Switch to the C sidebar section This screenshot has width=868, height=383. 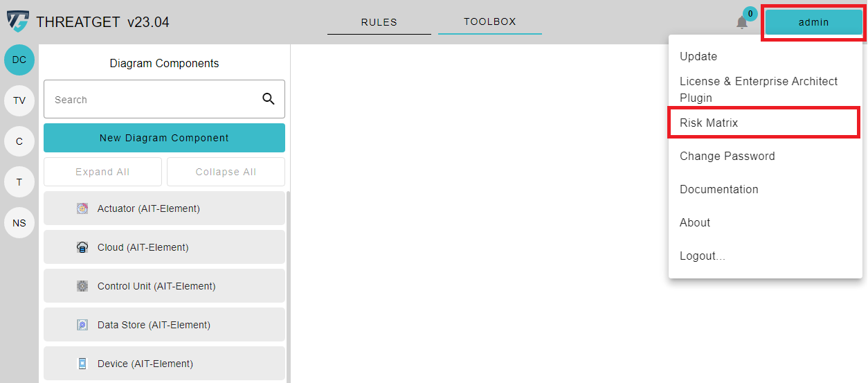click(x=19, y=141)
